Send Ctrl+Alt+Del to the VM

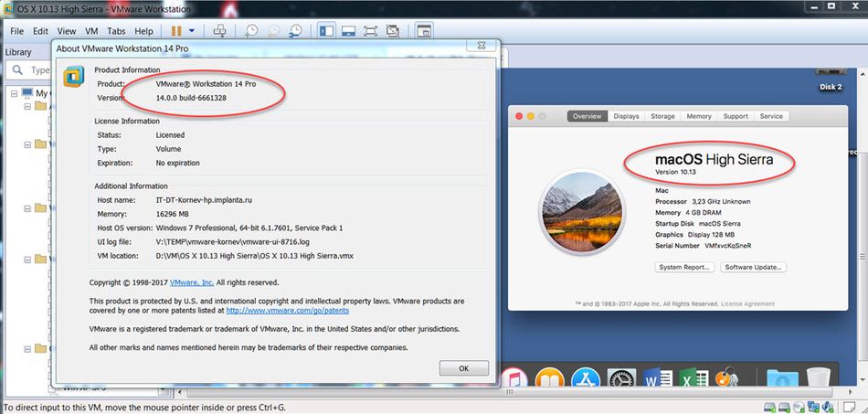(220, 31)
